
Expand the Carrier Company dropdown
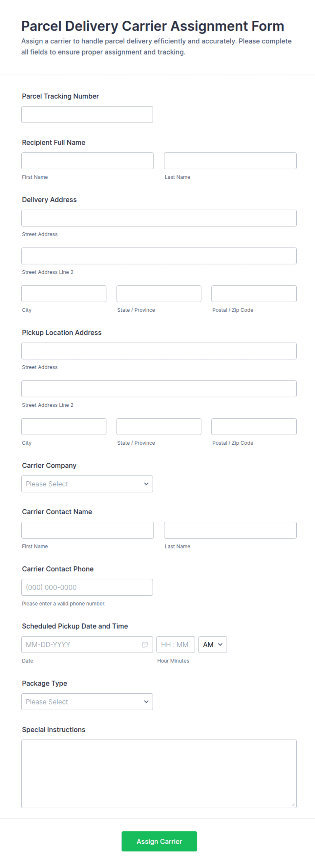point(87,484)
